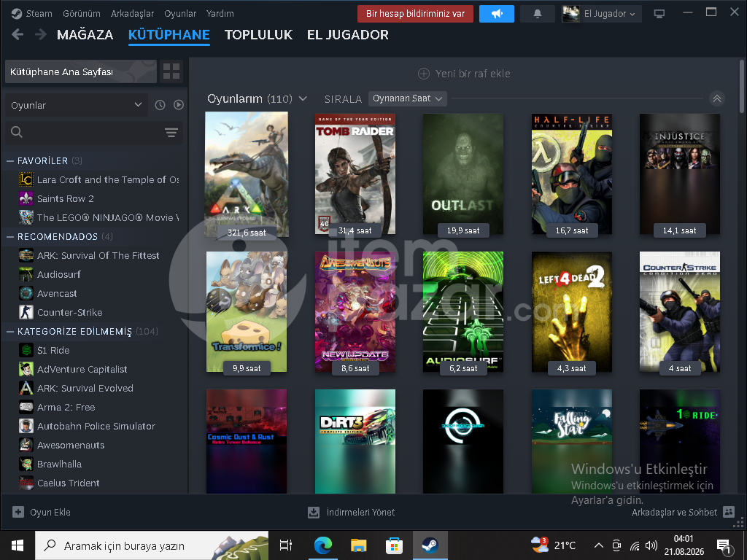Open Task View on the taskbar
Screen dimensions: 747x560
coord(286,545)
